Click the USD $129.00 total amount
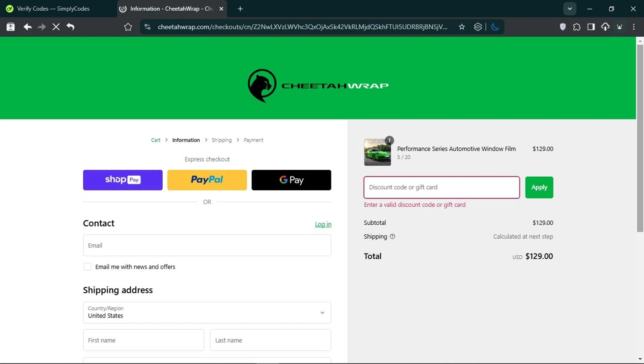This screenshot has height=364, width=644. [x=532, y=257]
